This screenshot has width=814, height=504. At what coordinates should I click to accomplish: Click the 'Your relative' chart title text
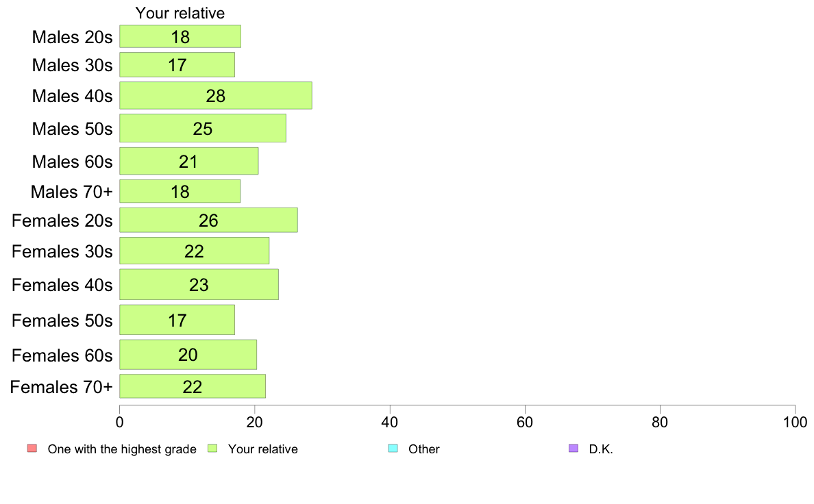coord(180,13)
